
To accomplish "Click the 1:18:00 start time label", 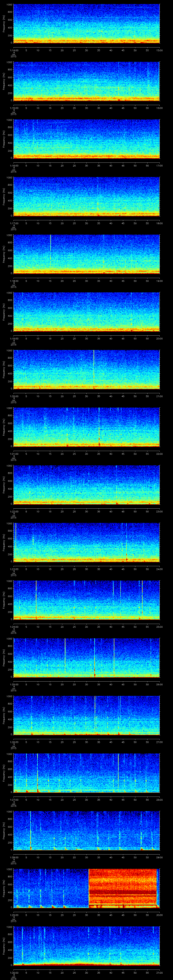I will (14, 281).
